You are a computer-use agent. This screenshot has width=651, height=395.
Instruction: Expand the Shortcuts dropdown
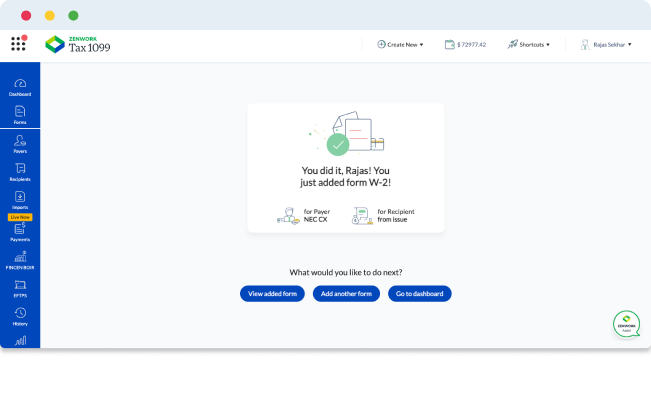coord(529,44)
